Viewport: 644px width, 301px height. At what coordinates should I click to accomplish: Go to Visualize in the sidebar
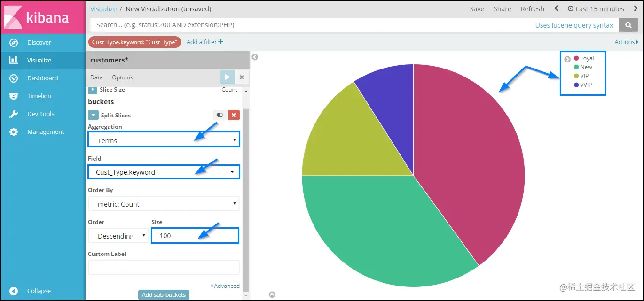[x=39, y=60]
